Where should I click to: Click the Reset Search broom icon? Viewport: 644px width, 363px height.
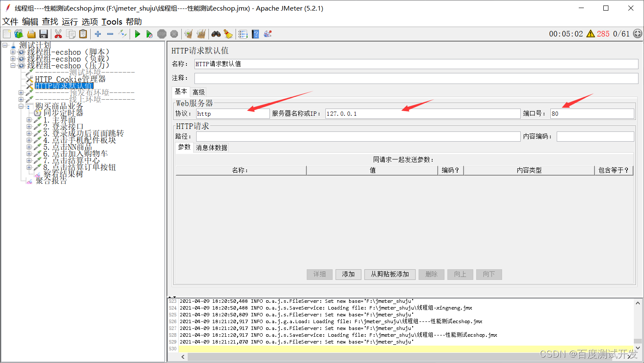(228, 34)
